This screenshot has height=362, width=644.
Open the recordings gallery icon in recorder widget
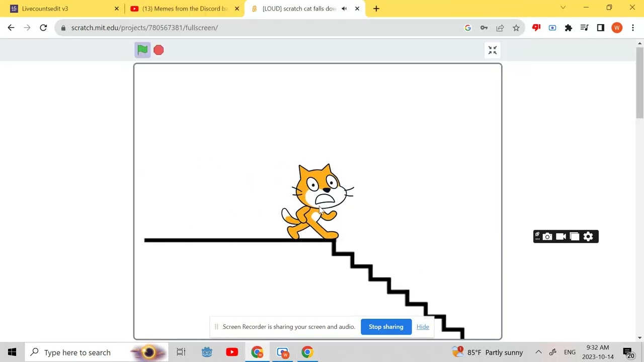(575, 236)
